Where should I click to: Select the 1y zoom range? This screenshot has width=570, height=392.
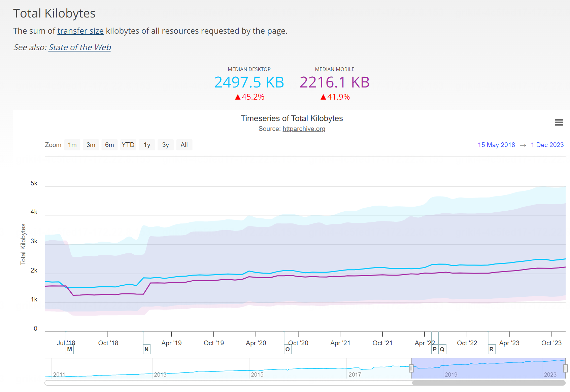click(147, 145)
